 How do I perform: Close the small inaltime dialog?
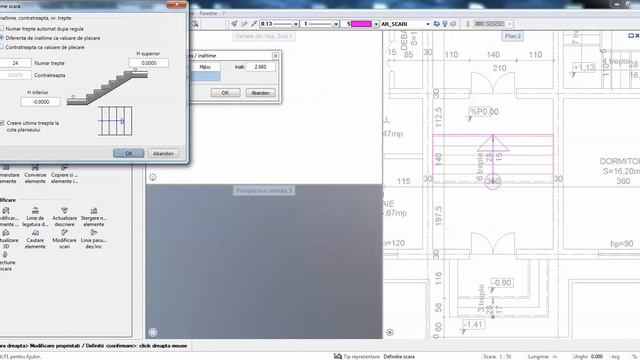(x=276, y=56)
